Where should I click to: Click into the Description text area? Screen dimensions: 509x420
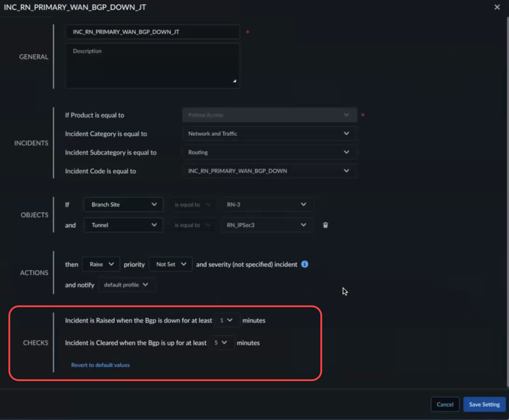(x=152, y=66)
